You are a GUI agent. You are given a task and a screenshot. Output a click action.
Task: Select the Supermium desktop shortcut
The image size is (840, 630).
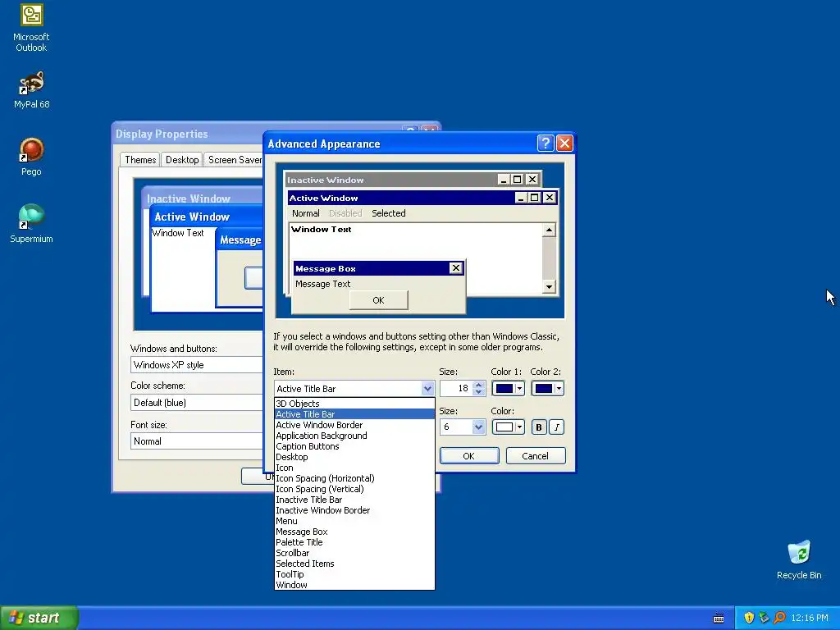31,224
